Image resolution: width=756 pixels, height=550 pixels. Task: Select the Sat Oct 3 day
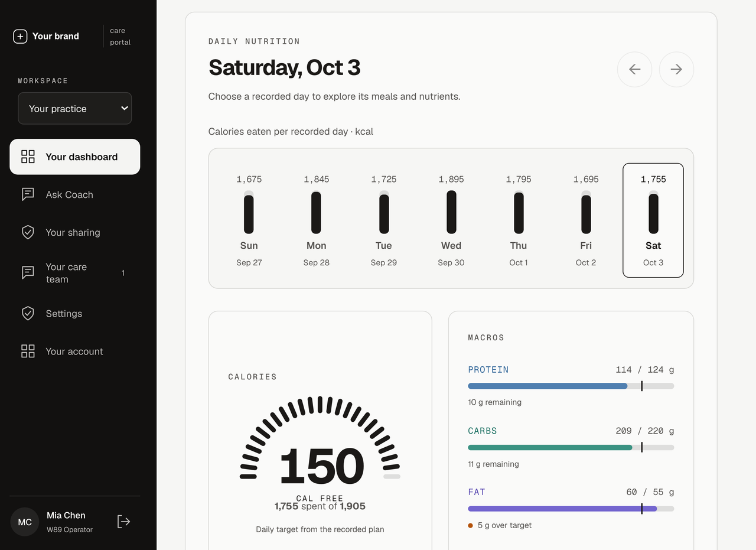[653, 220]
